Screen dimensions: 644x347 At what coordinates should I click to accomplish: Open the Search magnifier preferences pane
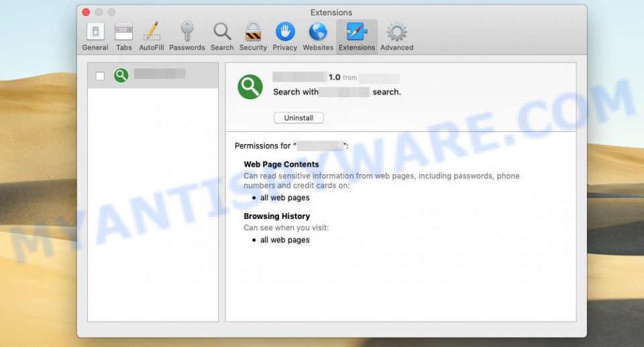[x=222, y=37]
